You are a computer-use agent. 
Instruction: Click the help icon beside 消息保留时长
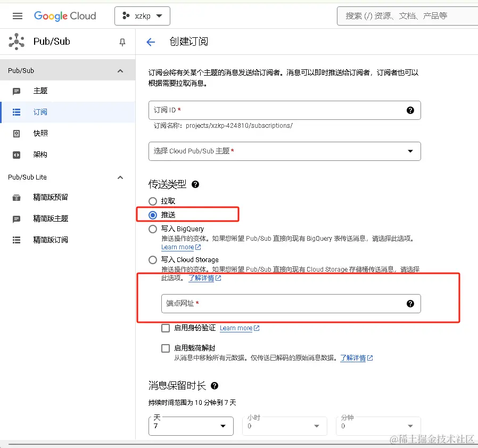(215, 386)
